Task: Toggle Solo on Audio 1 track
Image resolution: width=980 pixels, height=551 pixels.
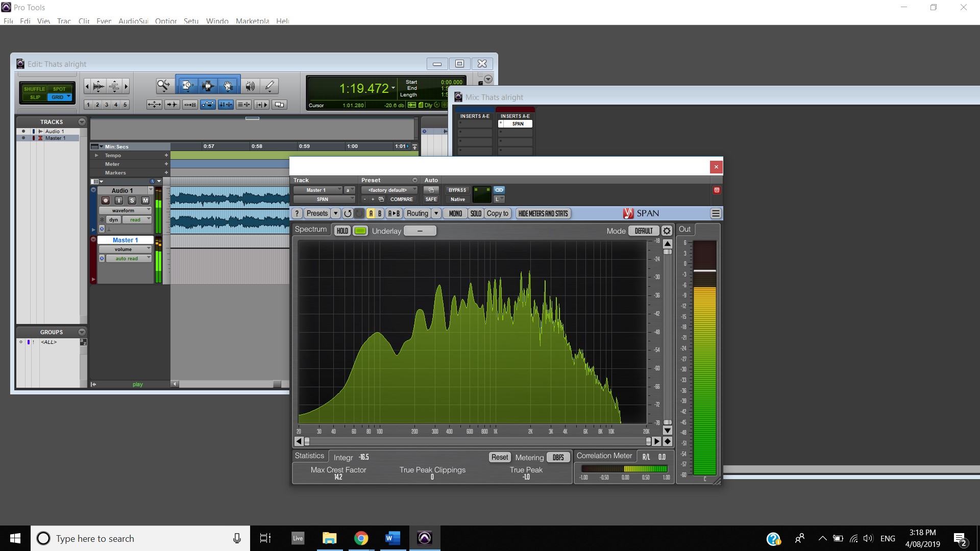Action: point(132,201)
